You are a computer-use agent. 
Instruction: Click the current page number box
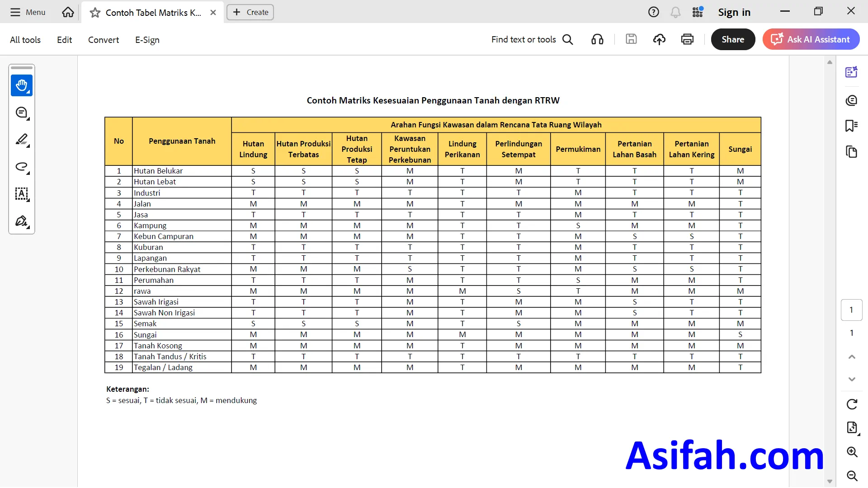pos(852,310)
